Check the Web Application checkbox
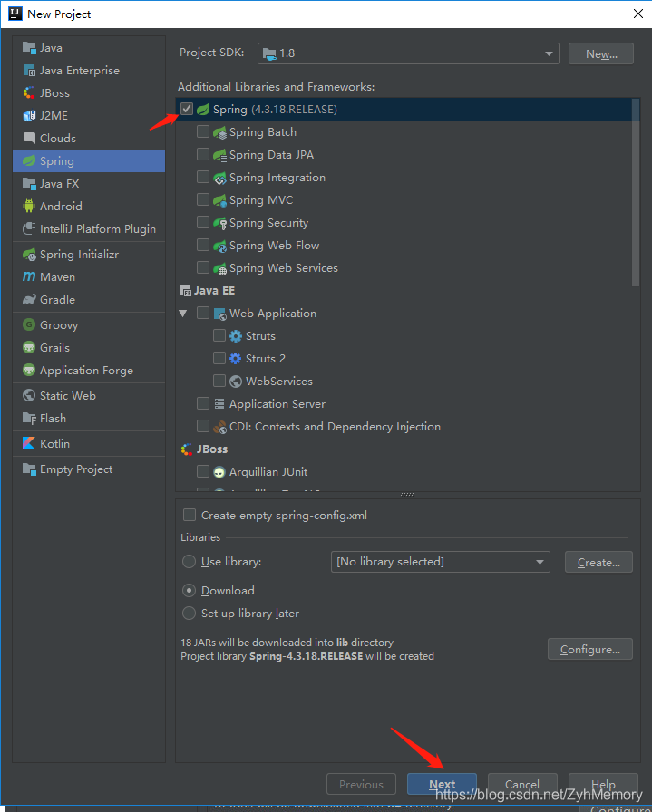Screen dimensions: 652x812 pyautogui.click(x=203, y=313)
